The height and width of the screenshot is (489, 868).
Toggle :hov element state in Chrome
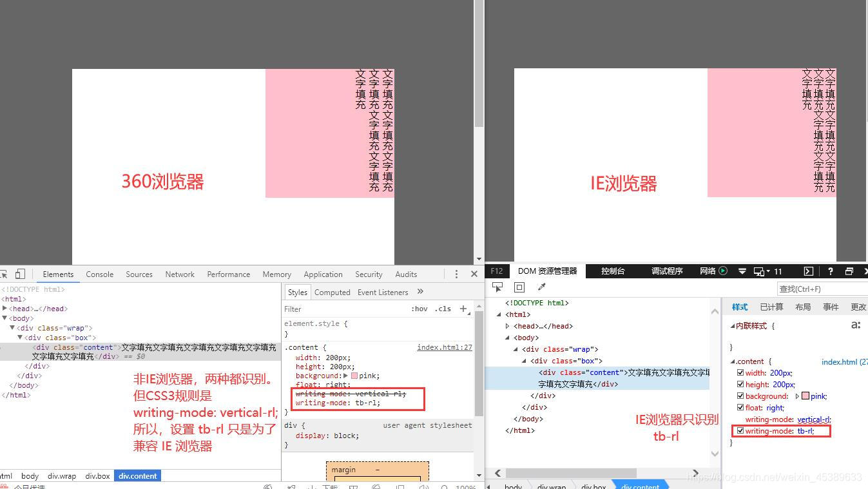point(420,309)
